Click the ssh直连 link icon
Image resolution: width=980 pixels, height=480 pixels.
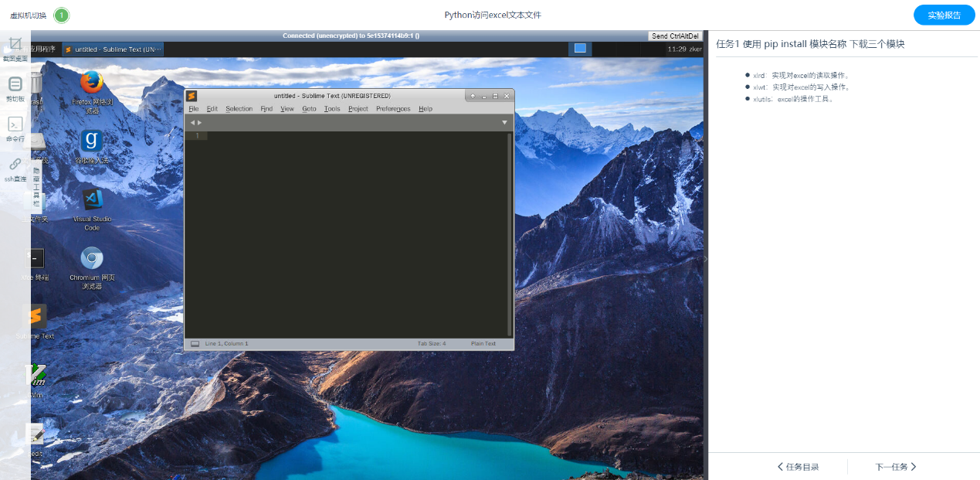pos(15,165)
